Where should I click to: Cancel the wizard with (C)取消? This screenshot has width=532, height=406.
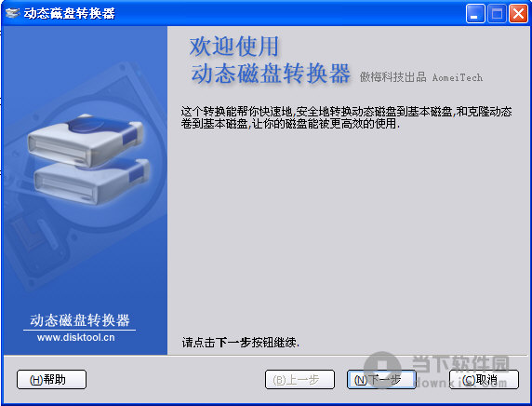click(x=484, y=380)
